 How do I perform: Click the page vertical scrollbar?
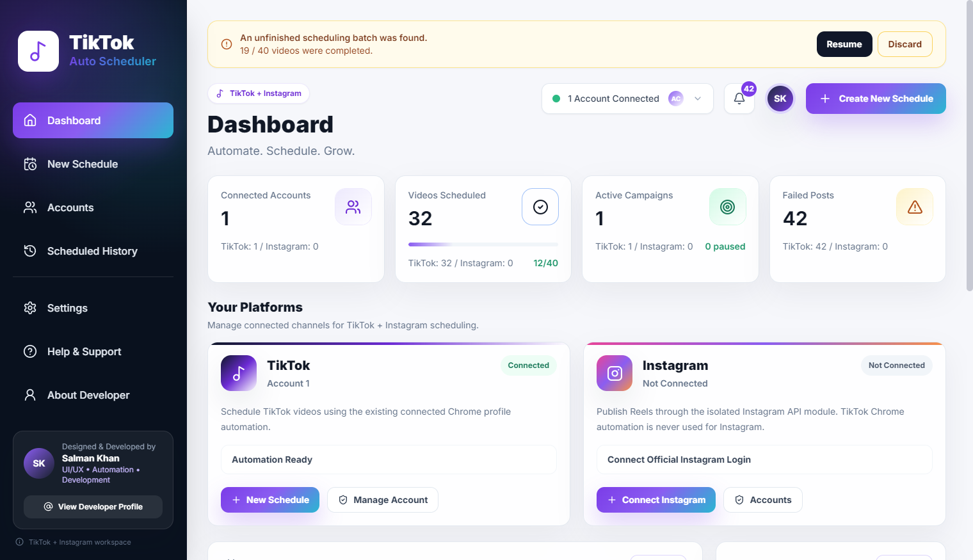pyautogui.click(x=969, y=147)
